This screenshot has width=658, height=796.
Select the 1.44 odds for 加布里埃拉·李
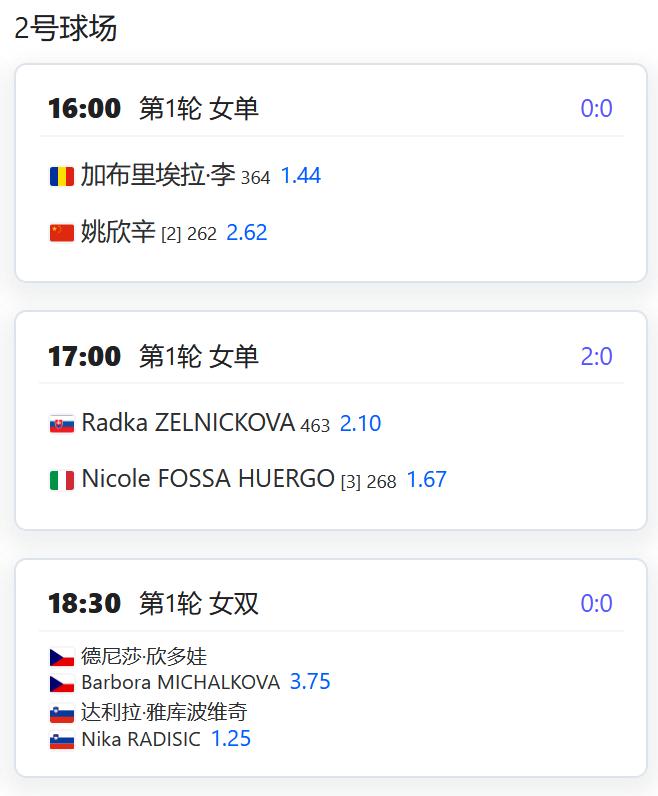coord(301,176)
